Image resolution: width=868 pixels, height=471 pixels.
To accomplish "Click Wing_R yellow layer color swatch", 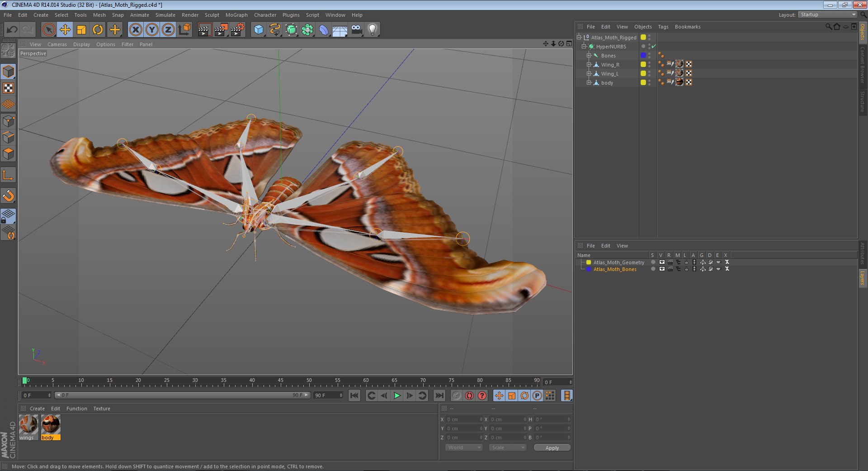I will [643, 64].
